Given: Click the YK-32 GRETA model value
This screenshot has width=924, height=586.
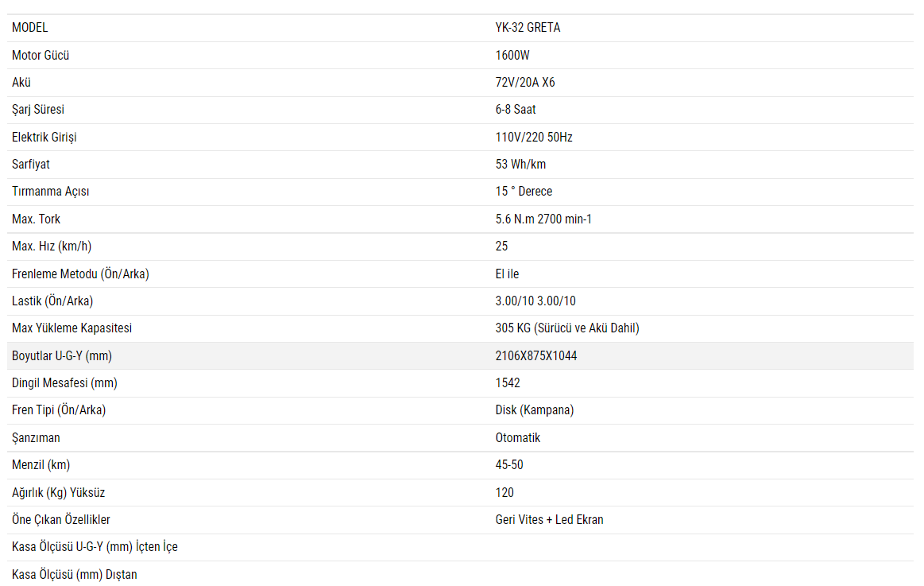Looking at the screenshot, I should 528,28.
